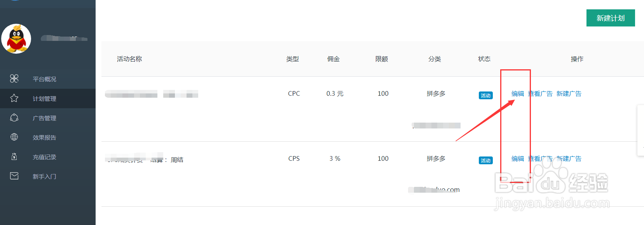Viewport: 644px width, 225px height.
Task: Click the 充值记录 flask icon
Action: click(14, 156)
